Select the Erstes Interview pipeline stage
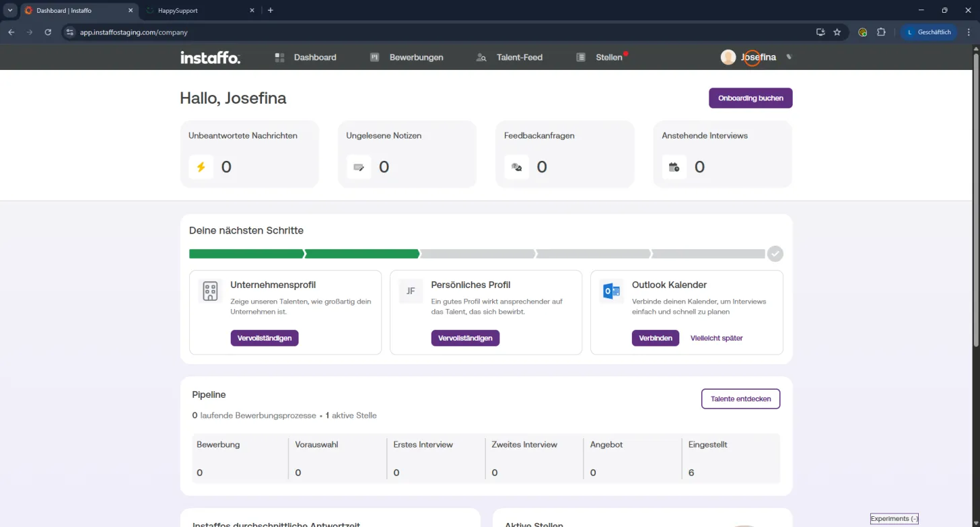 click(438, 458)
